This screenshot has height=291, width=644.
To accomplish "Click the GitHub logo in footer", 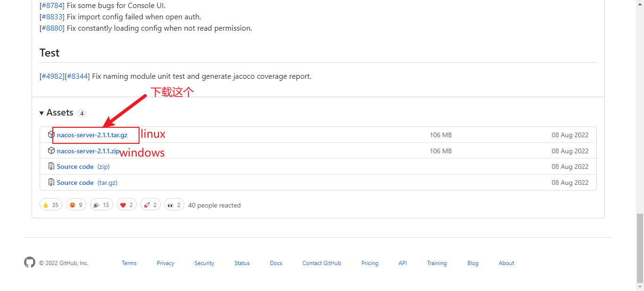I will tap(30, 263).
